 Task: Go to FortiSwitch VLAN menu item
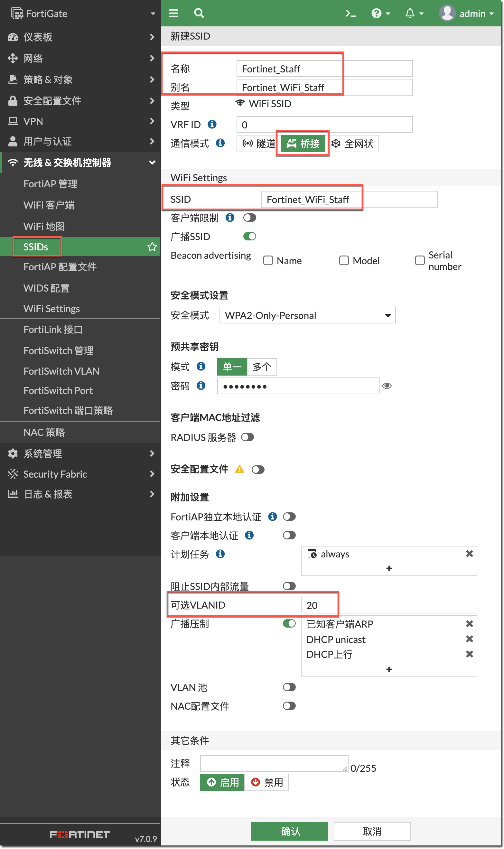point(61,371)
